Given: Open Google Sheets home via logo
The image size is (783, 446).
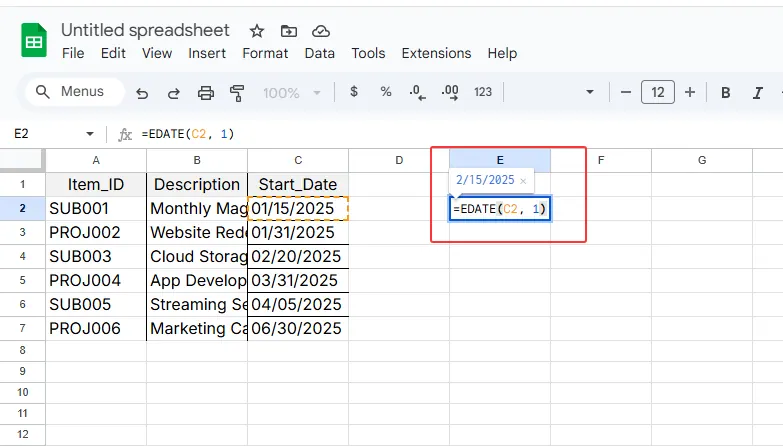Looking at the screenshot, I should tap(35, 42).
